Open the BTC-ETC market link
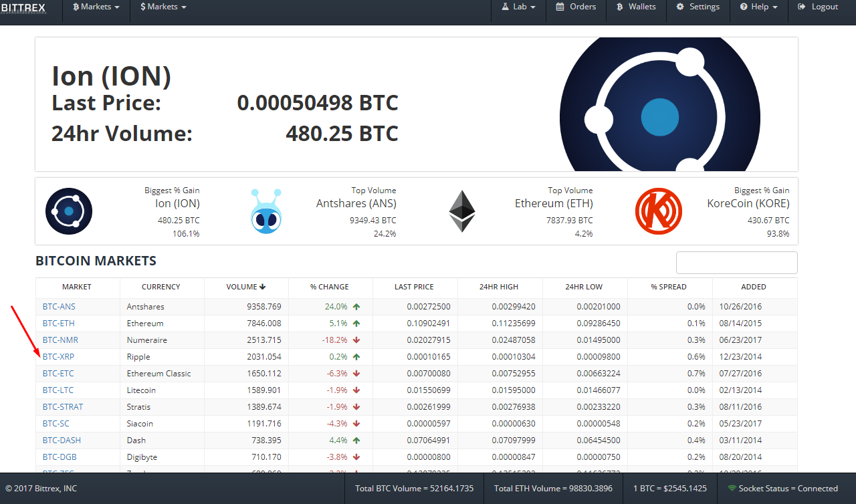Screen dimensions: 856x504 (58, 374)
